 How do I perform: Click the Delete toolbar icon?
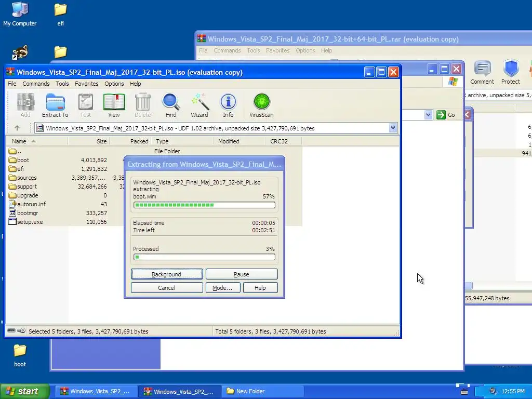[x=142, y=105]
